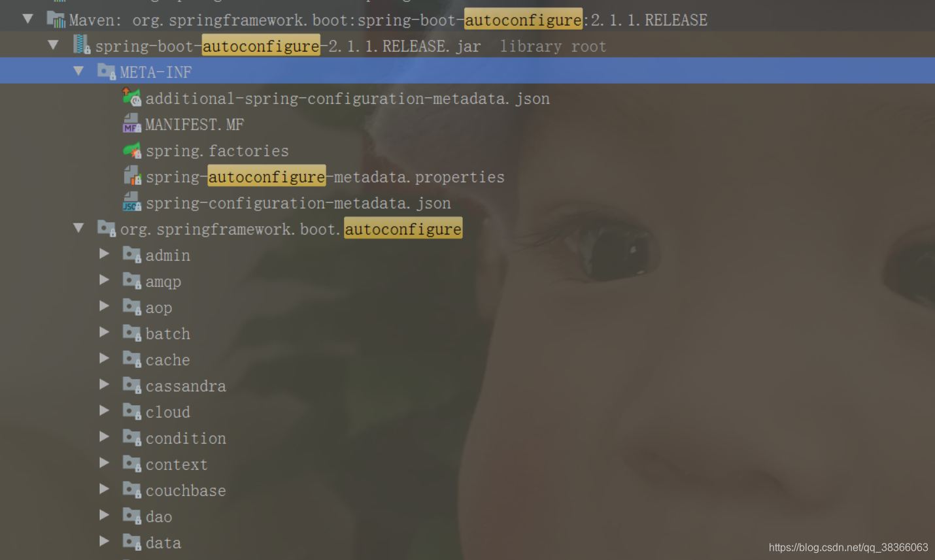Expand the cassandra package

coord(104,384)
